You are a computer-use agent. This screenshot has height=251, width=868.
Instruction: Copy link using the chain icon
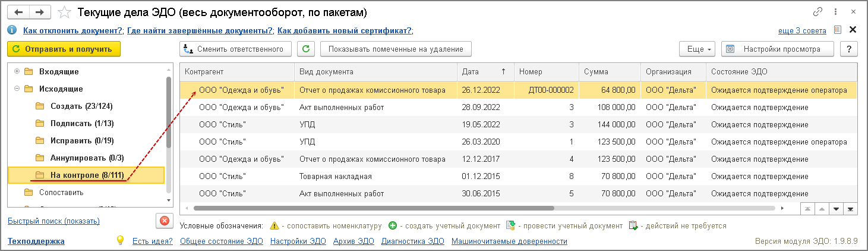click(818, 12)
